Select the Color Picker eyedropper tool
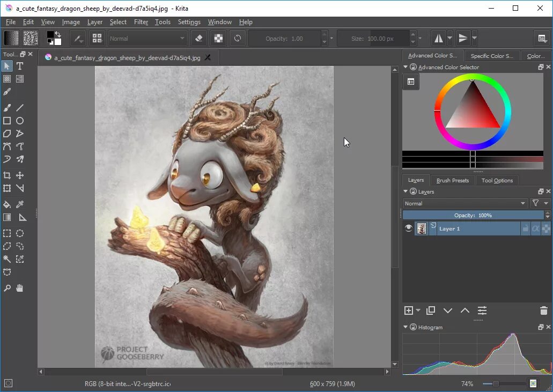 tap(20, 204)
